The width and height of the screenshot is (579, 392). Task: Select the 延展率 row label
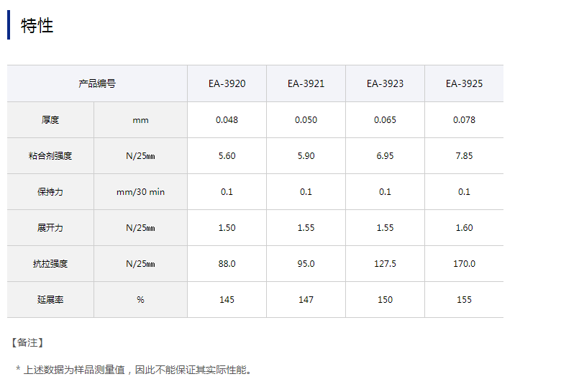pyautogui.click(x=50, y=299)
